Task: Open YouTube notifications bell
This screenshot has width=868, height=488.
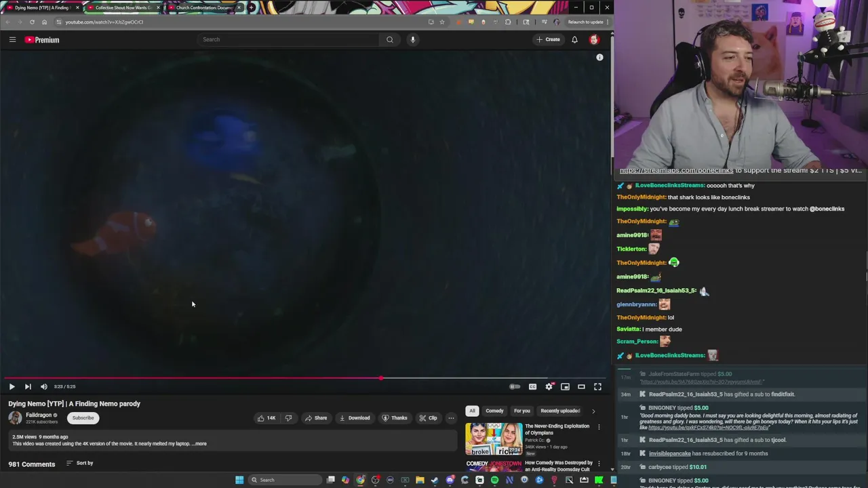Action: click(574, 39)
